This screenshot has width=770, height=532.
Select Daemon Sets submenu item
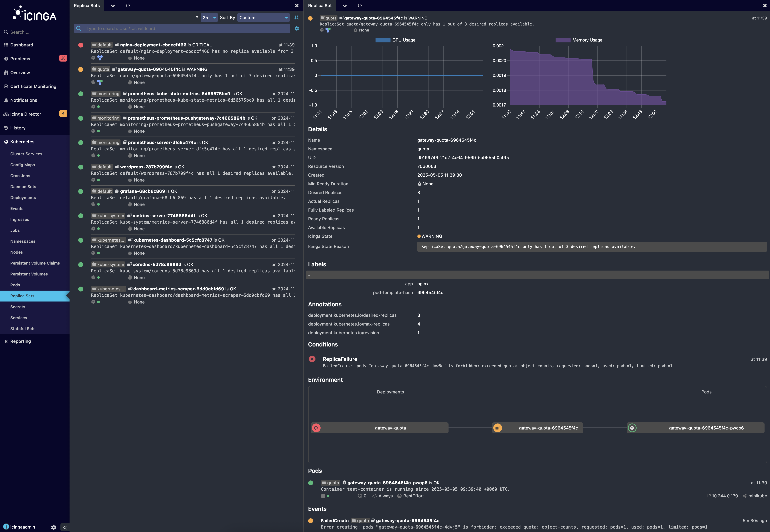[x=23, y=187]
